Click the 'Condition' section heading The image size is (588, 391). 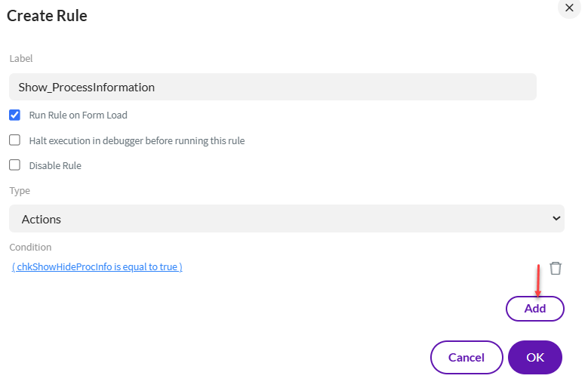pos(30,247)
